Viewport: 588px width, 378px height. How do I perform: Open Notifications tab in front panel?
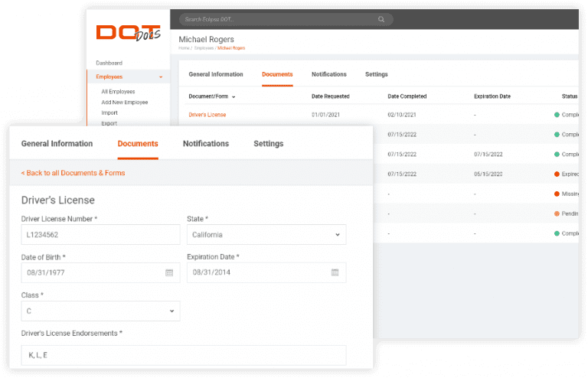[x=206, y=144]
